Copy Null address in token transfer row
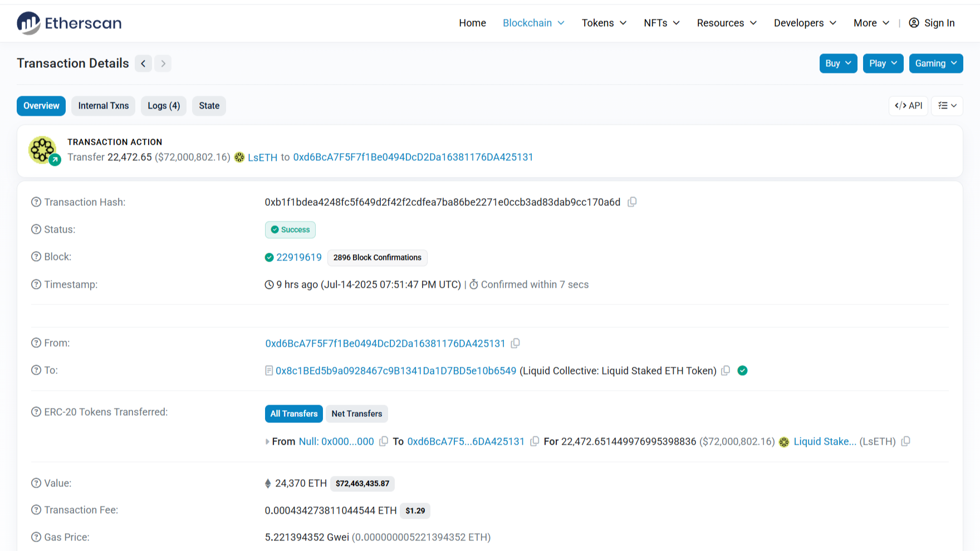Viewport: 980px width, 551px height. 384,441
